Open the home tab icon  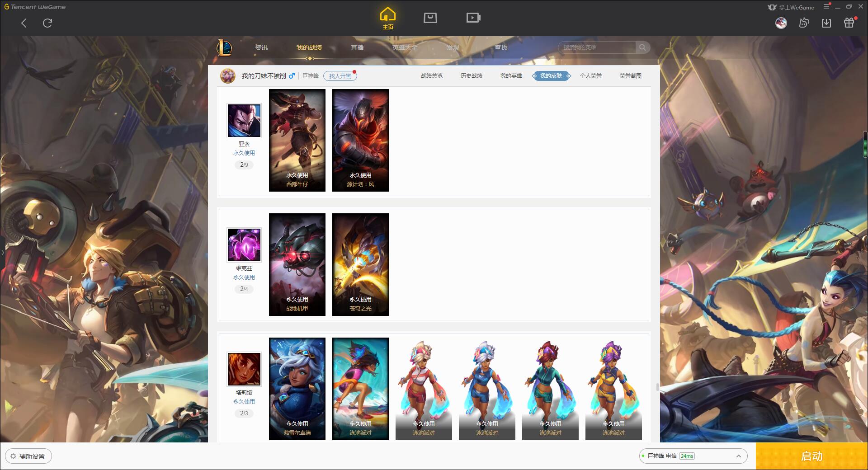point(387,19)
